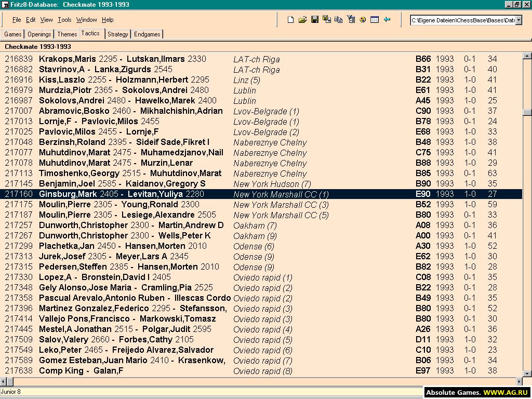
Task: Open the Help menu
Action: tap(108, 20)
